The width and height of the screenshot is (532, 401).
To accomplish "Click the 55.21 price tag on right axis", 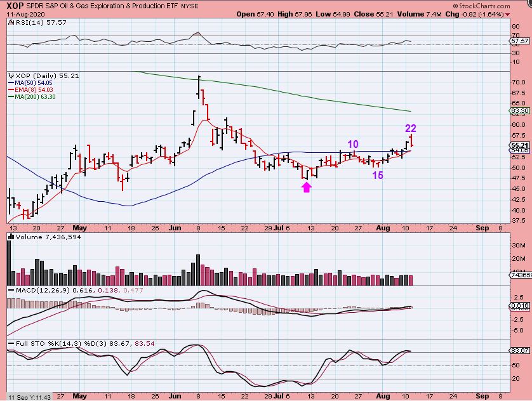I will pos(519,145).
